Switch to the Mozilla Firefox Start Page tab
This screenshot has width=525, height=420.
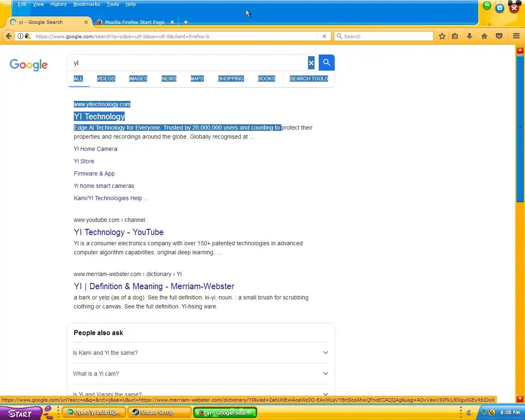click(x=135, y=22)
